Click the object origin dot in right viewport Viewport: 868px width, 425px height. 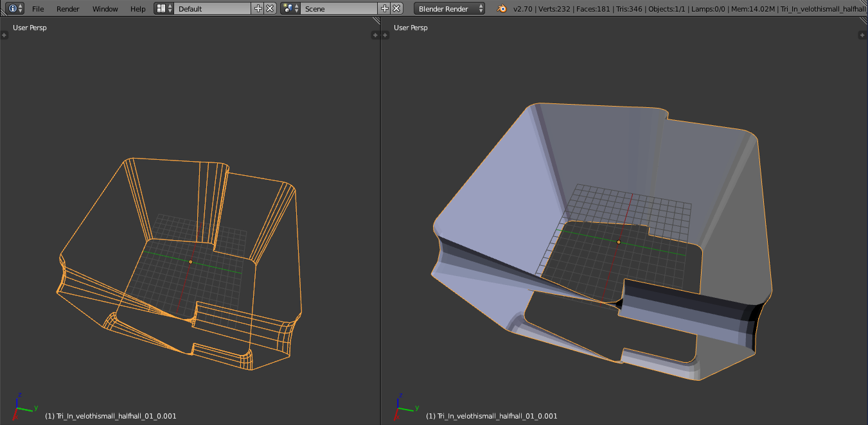pyautogui.click(x=619, y=242)
